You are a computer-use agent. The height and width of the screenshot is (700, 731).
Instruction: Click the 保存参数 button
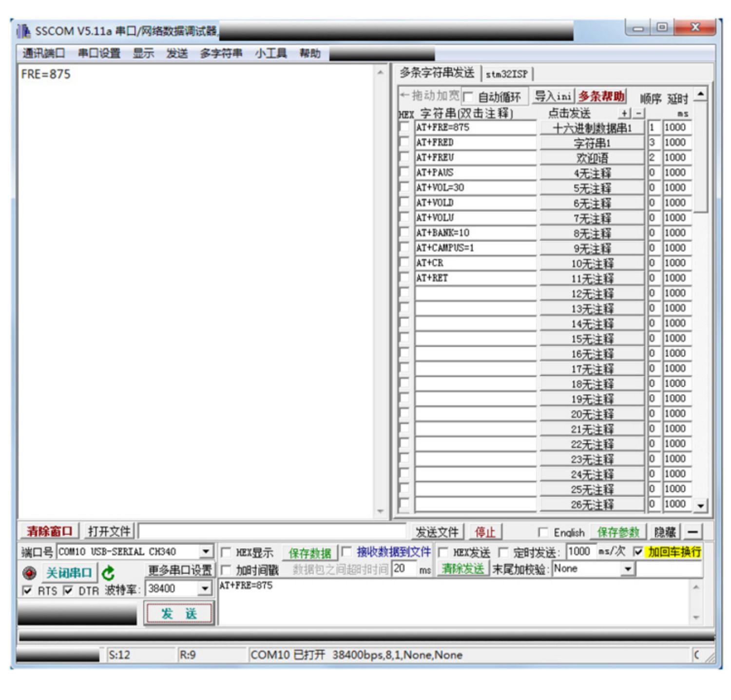point(618,532)
